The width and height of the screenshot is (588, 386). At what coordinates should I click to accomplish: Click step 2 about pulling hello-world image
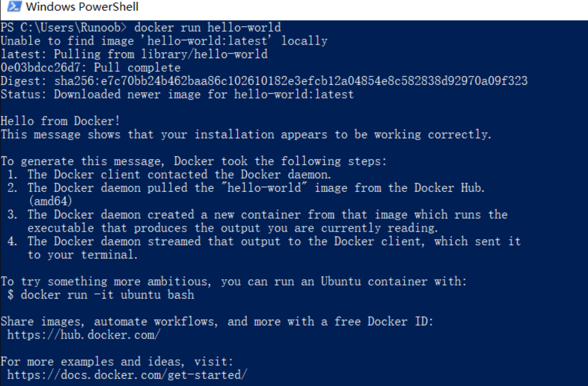(246, 188)
